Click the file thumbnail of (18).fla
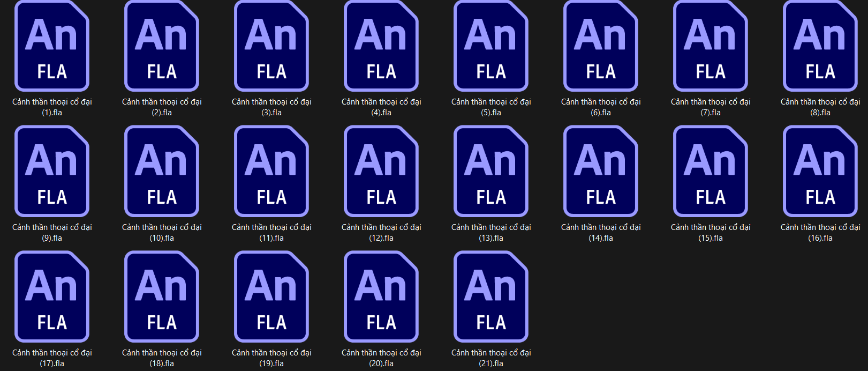 click(x=162, y=297)
